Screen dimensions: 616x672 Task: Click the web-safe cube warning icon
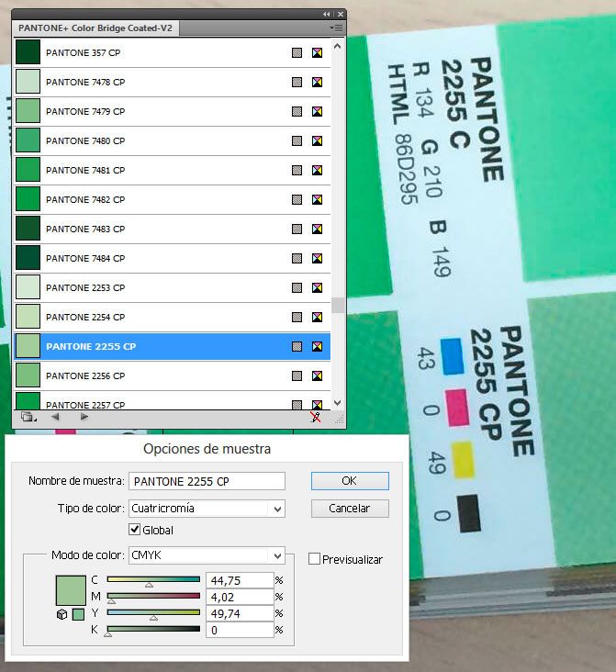click(x=62, y=614)
